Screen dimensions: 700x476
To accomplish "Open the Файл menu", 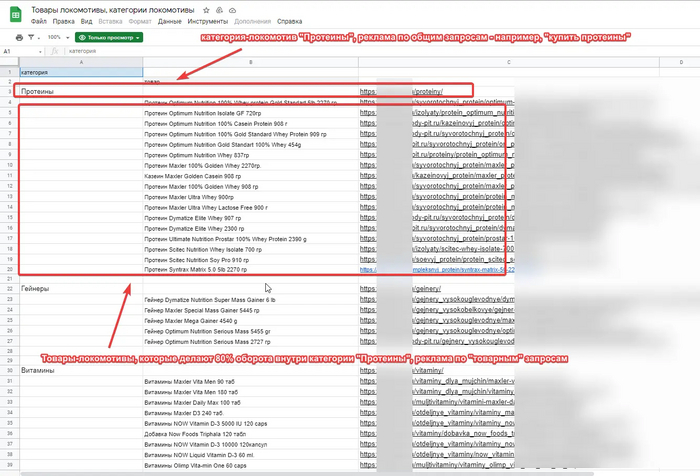I will point(39,21).
